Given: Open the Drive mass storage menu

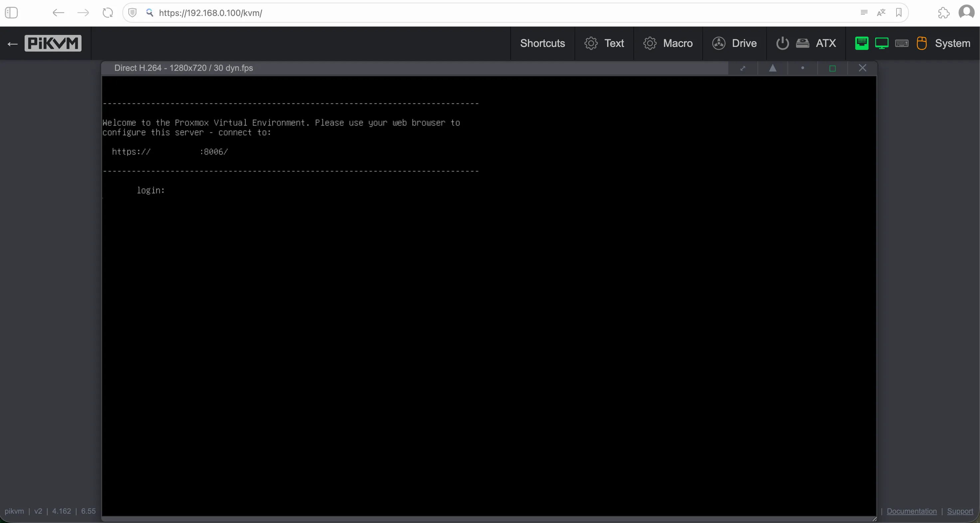Looking at the screenshot, I should [734, 43].
